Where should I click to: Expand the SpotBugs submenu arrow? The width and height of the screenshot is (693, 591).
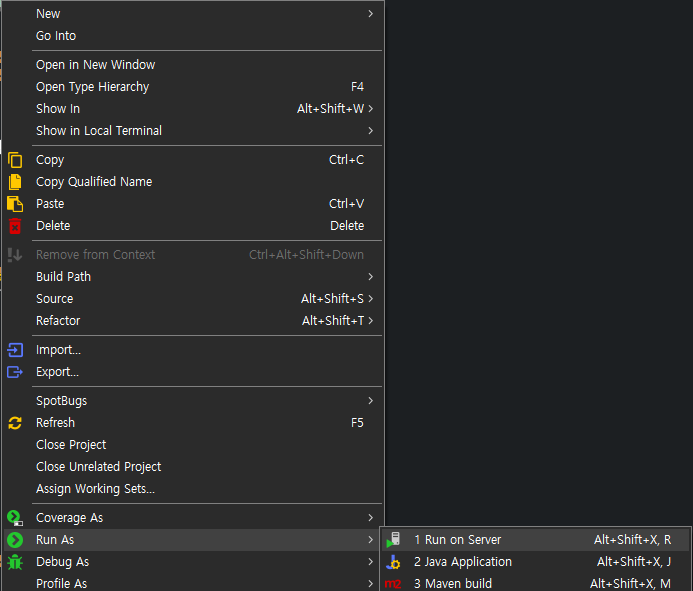370,401
